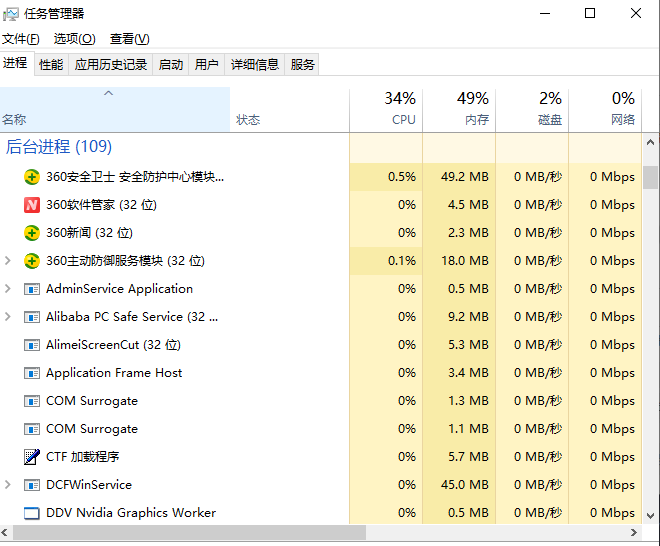Switch to the 启动 tab
The image size is (660, 546).
pos(171,65)
